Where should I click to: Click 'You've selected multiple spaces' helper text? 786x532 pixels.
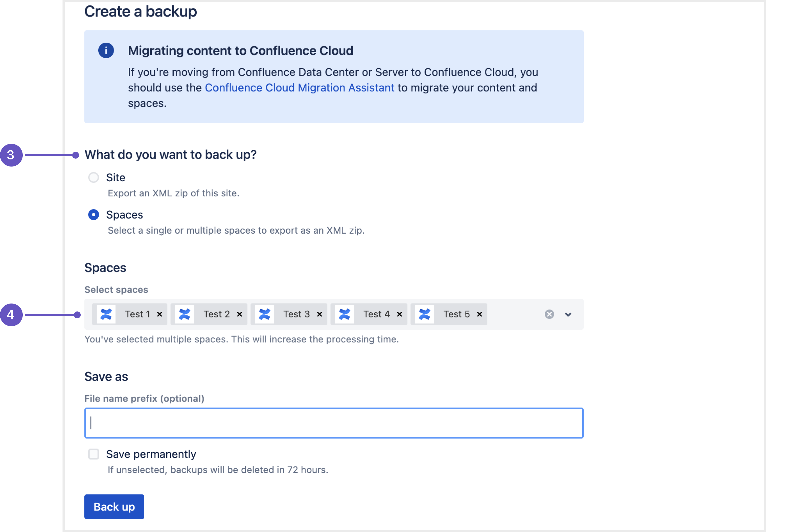click(242, 339)
